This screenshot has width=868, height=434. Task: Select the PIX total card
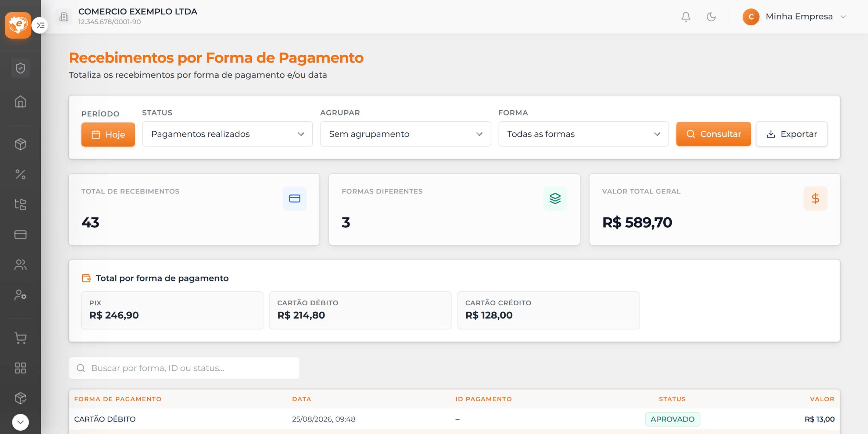[172, 310]
